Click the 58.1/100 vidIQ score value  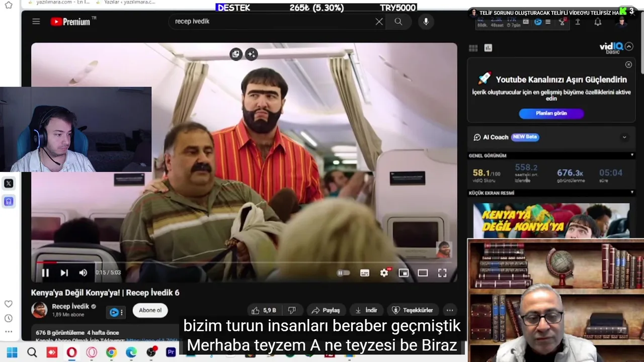(x=487, y=172)
